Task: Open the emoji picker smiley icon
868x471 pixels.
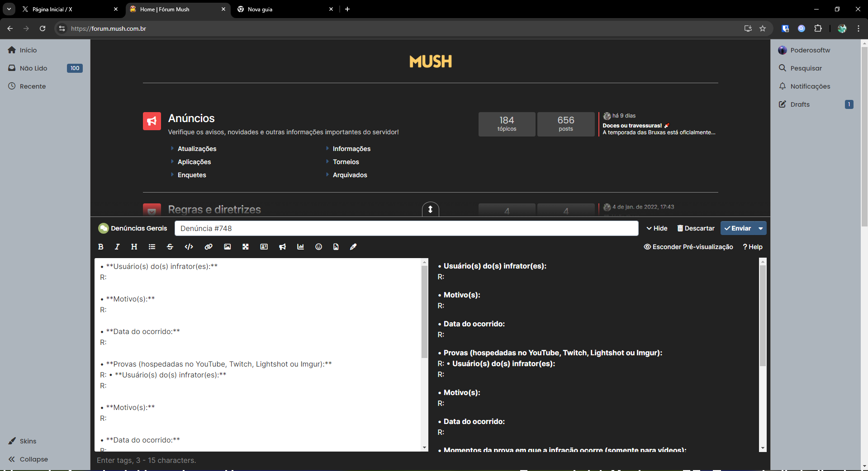Action: point(319,247)
